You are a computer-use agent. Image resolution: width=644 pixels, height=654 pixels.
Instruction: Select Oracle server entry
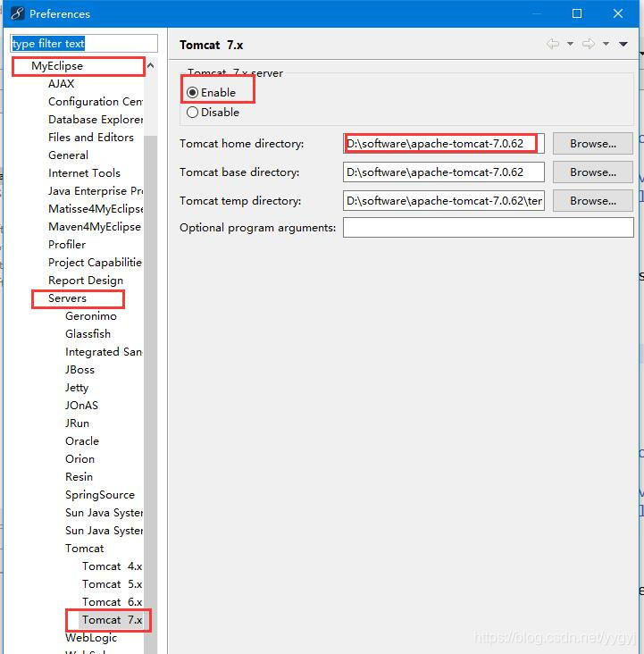point(82,441)
